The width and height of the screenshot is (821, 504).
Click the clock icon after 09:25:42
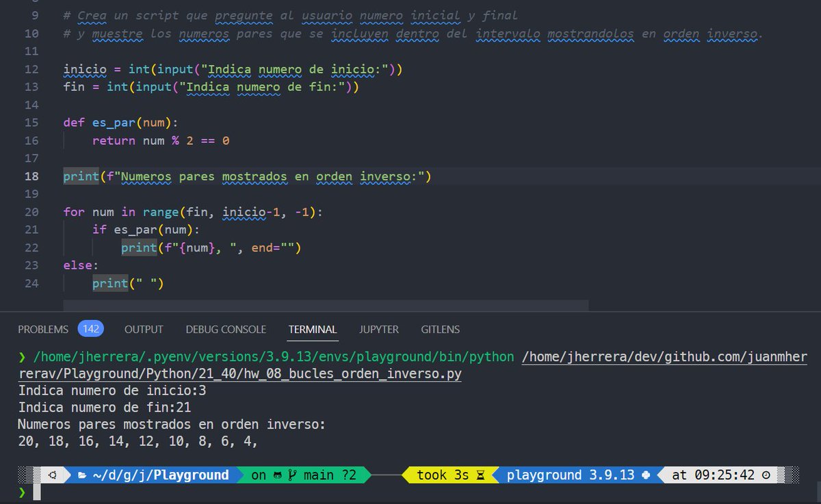(x=766, y=475)
